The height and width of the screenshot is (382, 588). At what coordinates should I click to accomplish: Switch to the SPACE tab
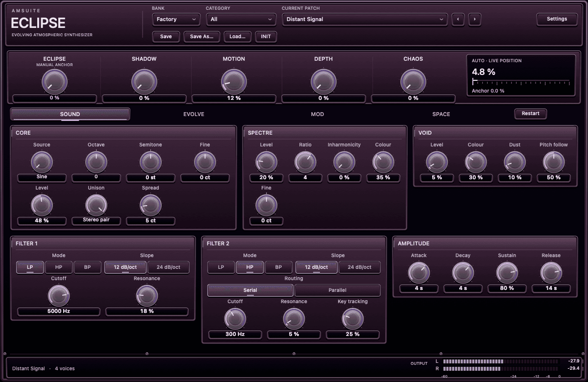pos(441,114)
